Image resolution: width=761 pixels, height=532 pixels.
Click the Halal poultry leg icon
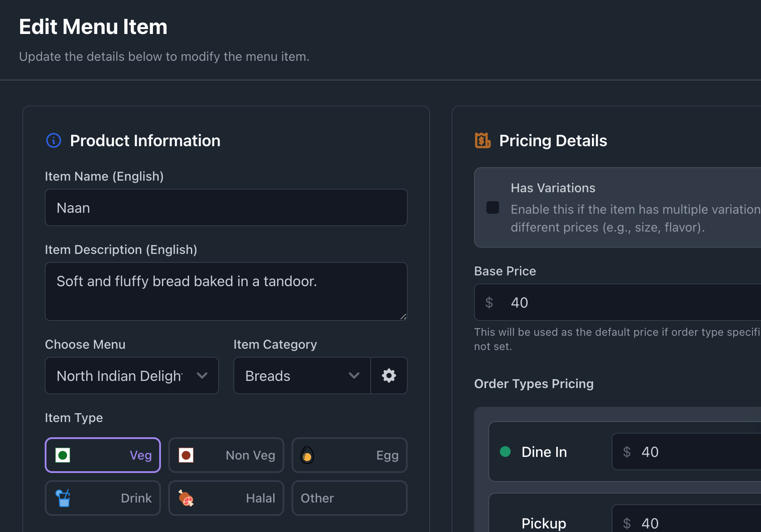186,498
